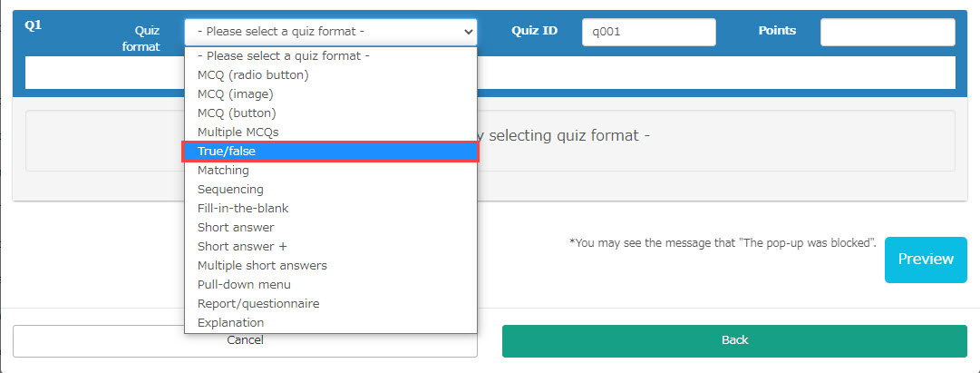Select Matching quiz format
The height and width of the screenshot is (373, 980).
223,170
